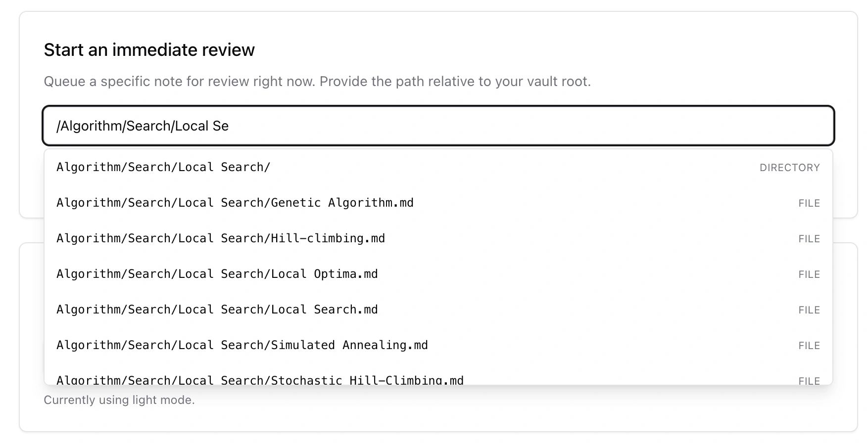Click FILE tag beside Hill-climbing.md
The image size is (868, 444).
pos(809,239)
